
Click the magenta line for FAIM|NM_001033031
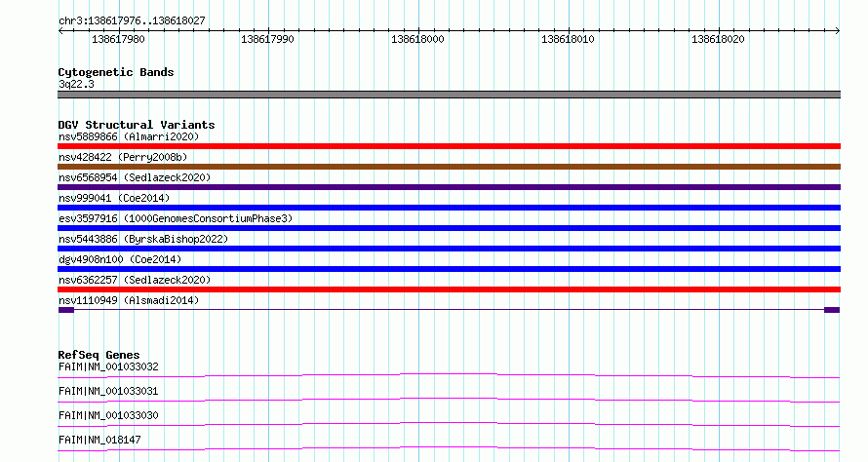[x=449, y=400]
